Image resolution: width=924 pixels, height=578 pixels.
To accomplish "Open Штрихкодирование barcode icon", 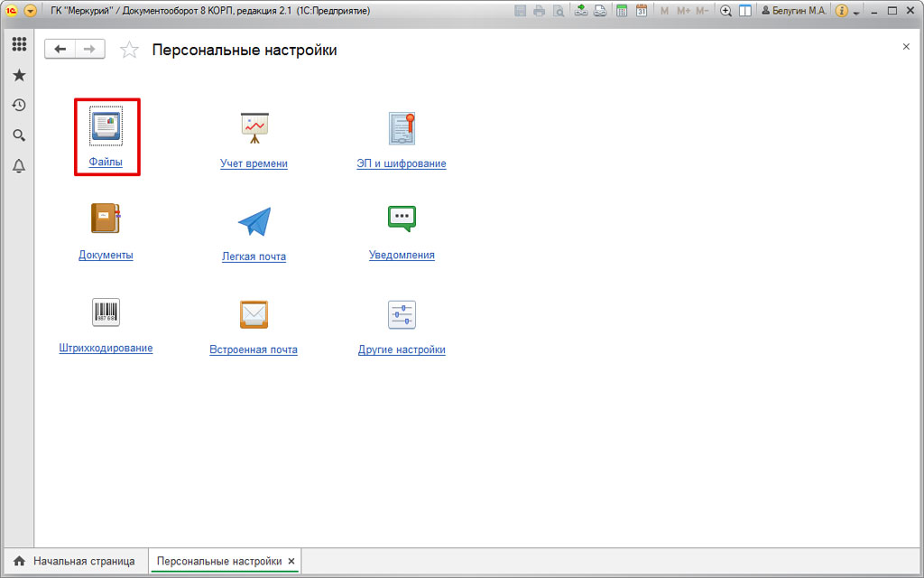I will point(106,312).
